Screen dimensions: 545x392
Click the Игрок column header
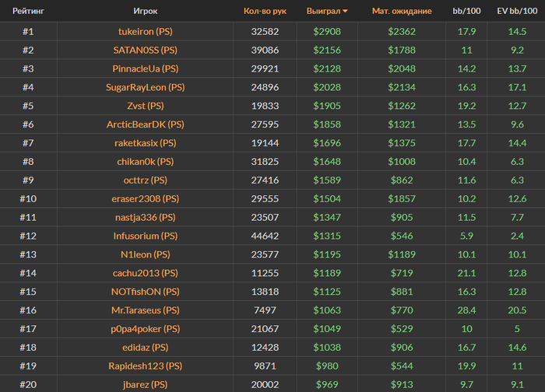coord(146,12)
